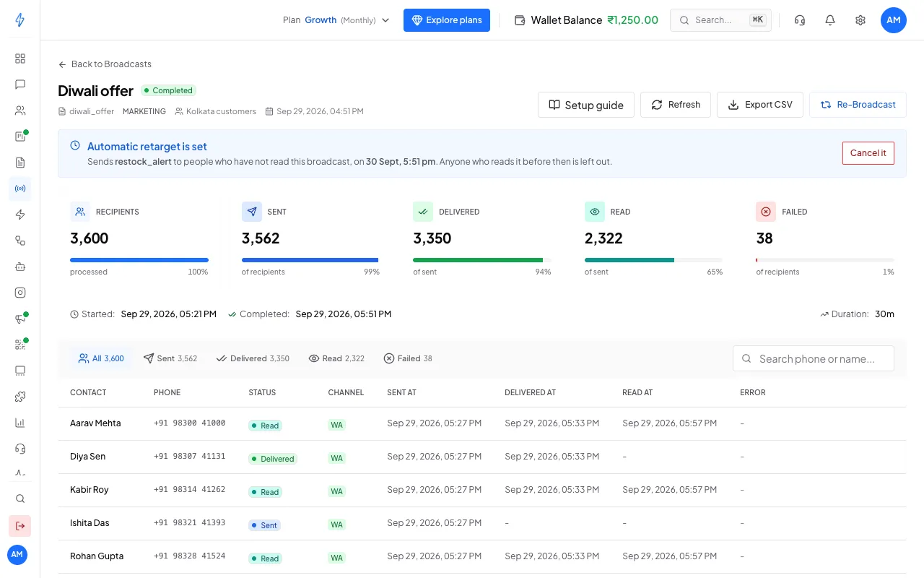Switch to the Sent 3,562 tab

coord(170,358)
